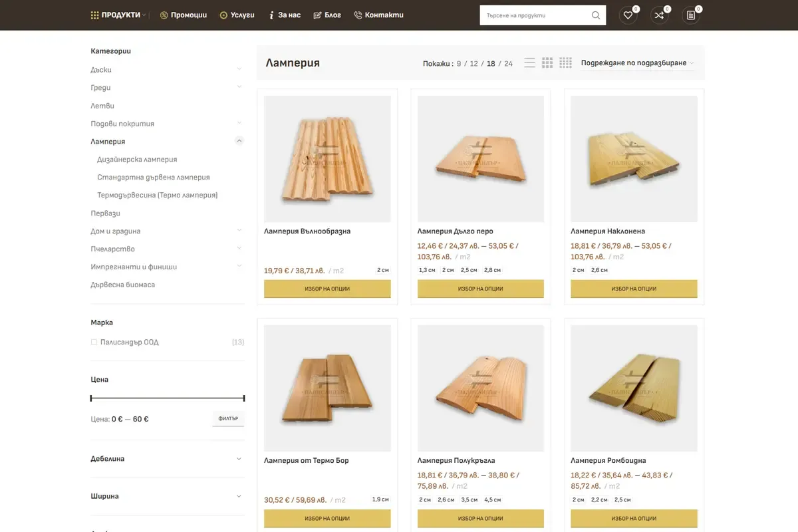Collapse the Ламперия category
Image resolution: width=798 pixels, height=532 pixels.
(x=239, y=141)
